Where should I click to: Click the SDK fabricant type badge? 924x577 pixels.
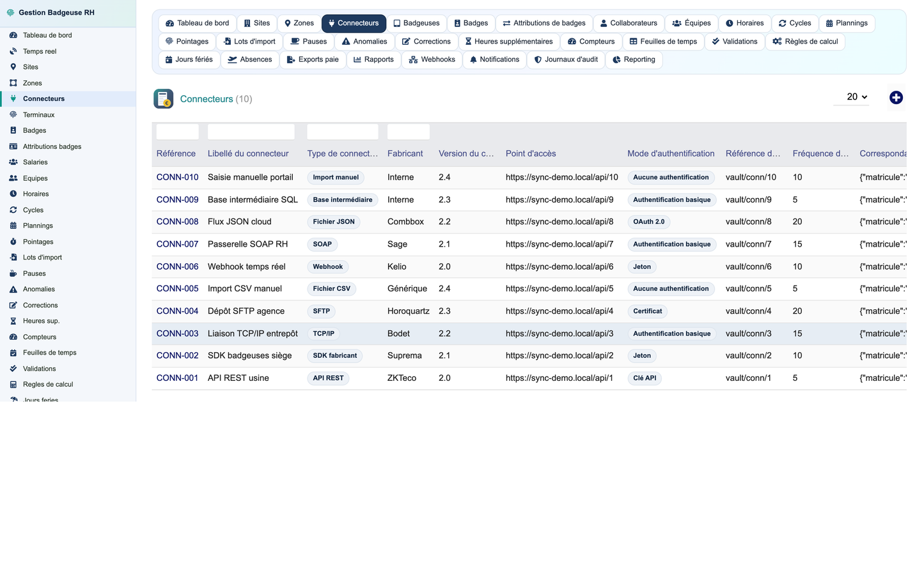334,356
